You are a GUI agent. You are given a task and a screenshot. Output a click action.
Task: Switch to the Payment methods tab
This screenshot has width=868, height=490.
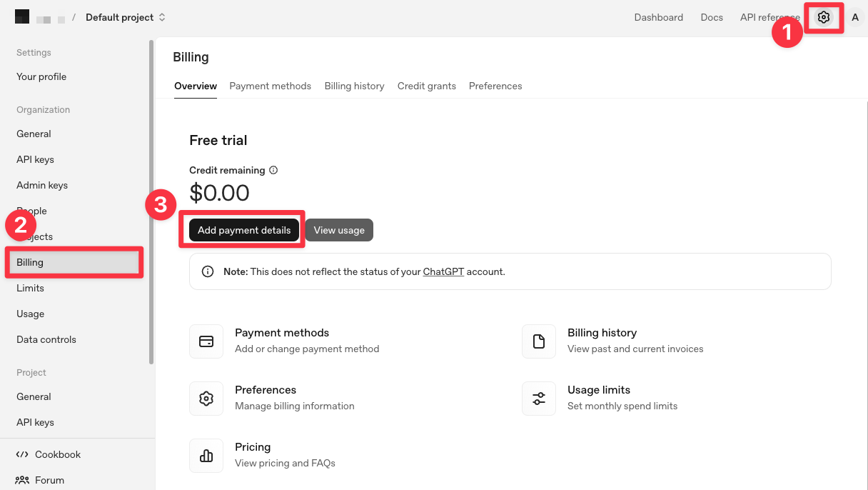pyautogui.click(x=270, y=86)
